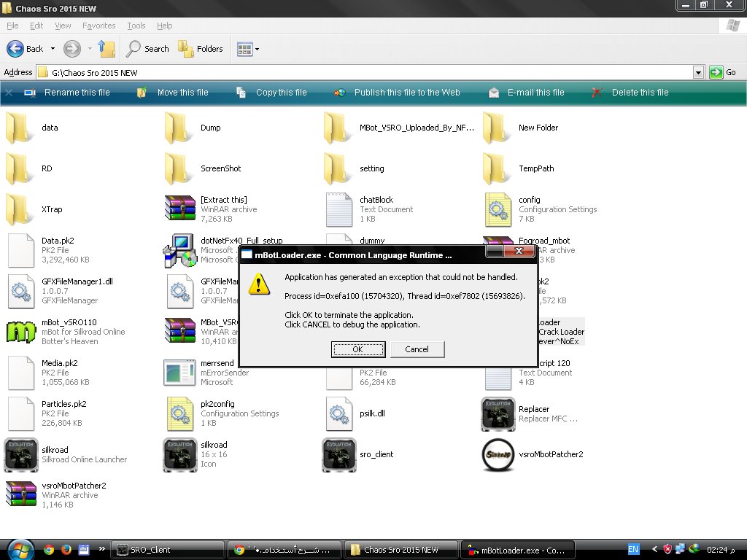Select the Dump folder
This screenshot has width=747, height=560.
click(x=193, y=128)
